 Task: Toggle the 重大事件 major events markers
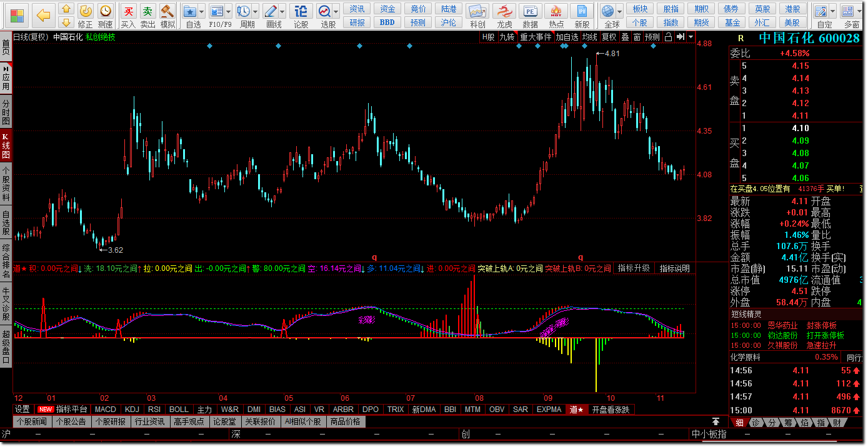536,37
